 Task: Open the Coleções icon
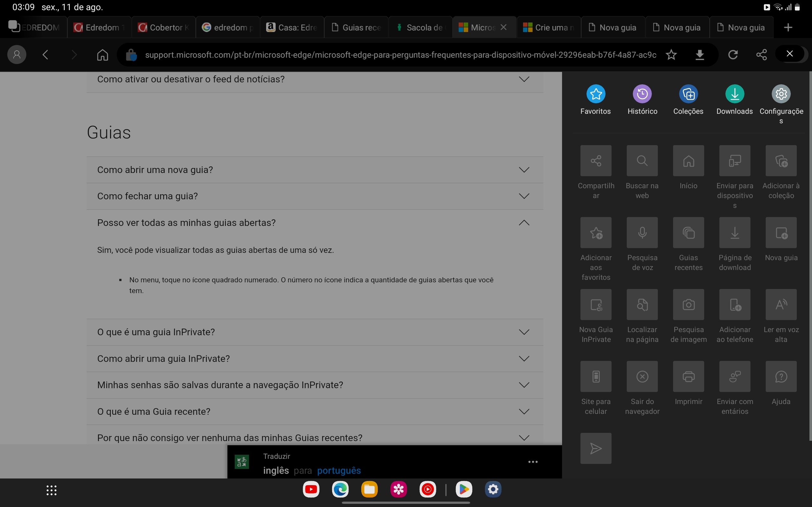tap(688, 94)
